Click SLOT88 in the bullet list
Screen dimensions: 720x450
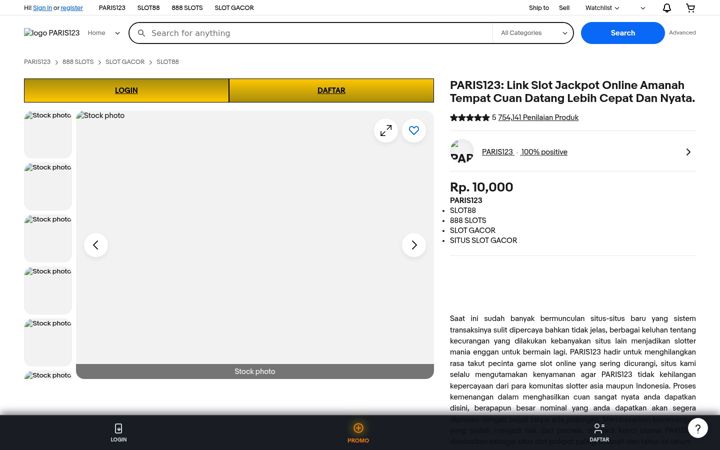pyautogui.click(x=463, y=210)
